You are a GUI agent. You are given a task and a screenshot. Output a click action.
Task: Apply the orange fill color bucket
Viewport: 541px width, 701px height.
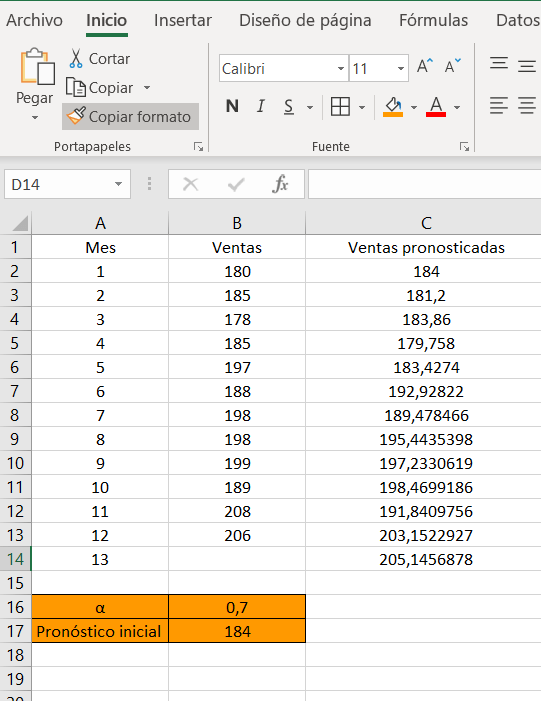coord(393,107)
